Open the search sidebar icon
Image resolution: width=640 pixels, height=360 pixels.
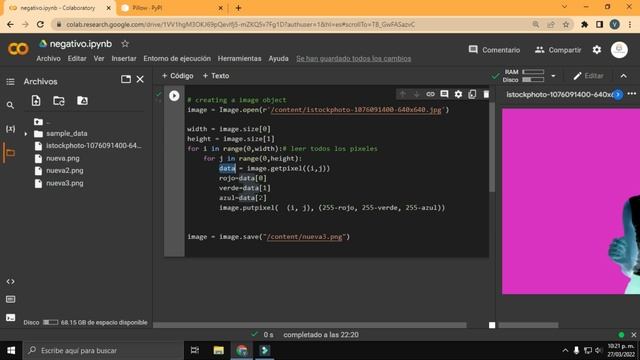[10, 105]
